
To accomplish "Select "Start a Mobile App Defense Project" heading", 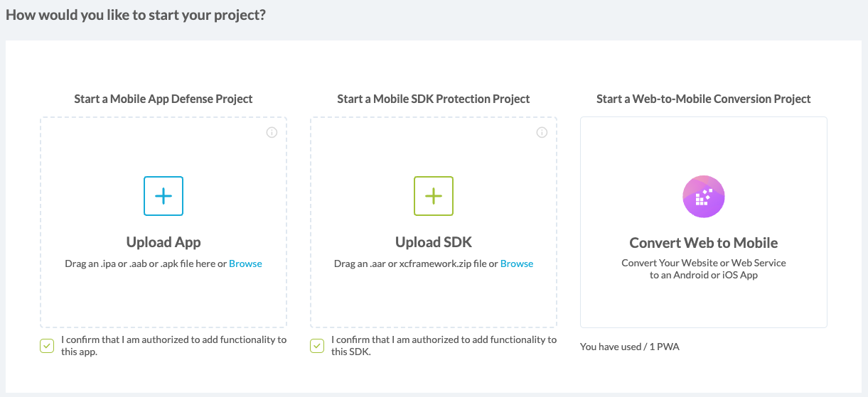I will (x=164, y=99).
